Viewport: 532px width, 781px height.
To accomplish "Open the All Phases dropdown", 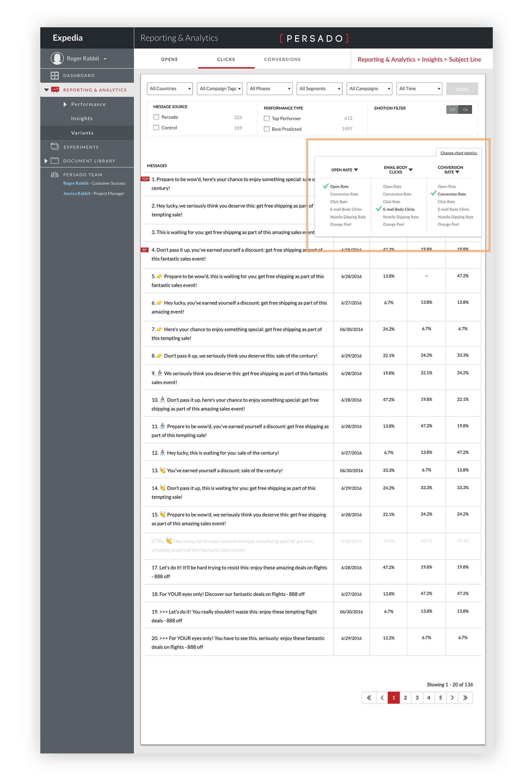I will tap(270, 89).
